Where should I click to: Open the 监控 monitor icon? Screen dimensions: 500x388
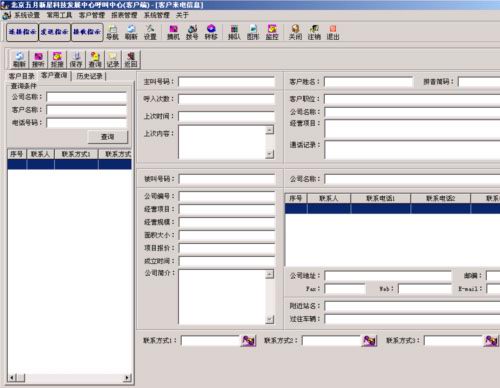tap(272, 32)
